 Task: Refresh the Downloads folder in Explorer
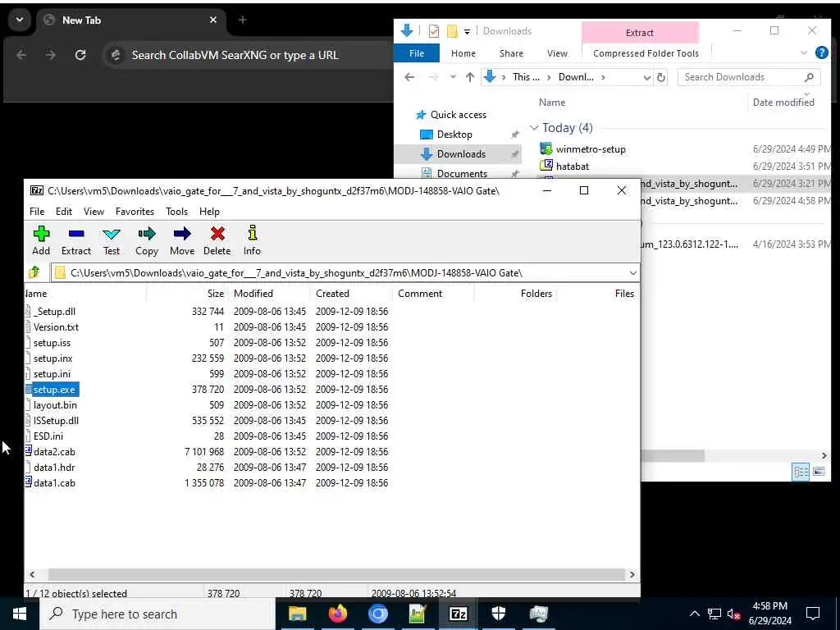point(662,77)
